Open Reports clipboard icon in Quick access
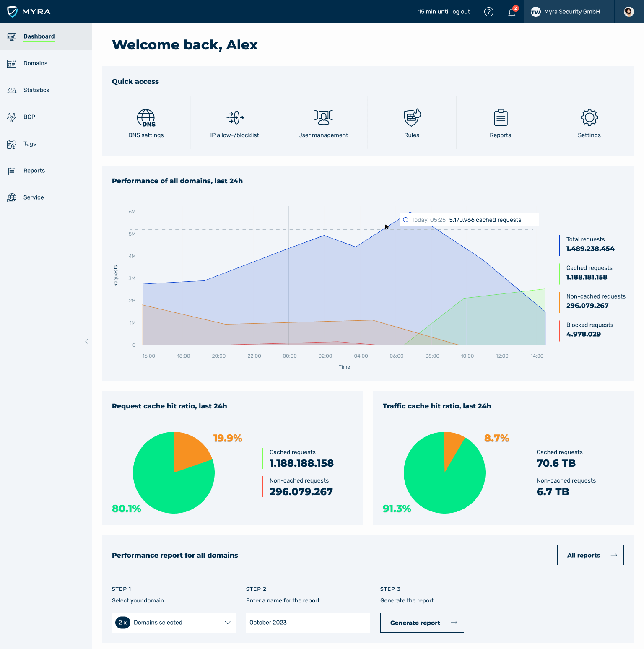644x649 pixels. click(501, 118)
